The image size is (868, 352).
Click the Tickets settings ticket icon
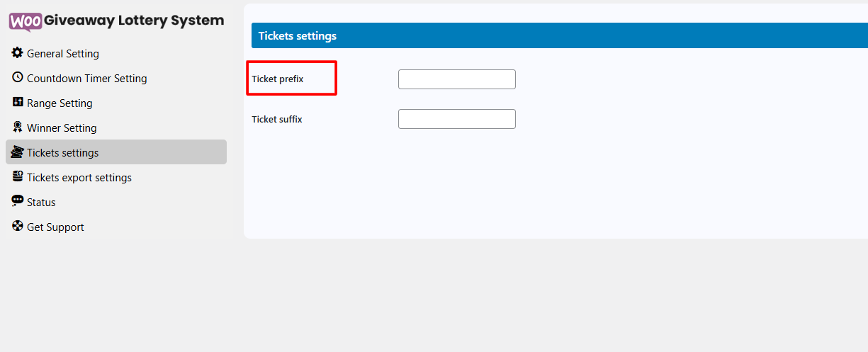18,152
